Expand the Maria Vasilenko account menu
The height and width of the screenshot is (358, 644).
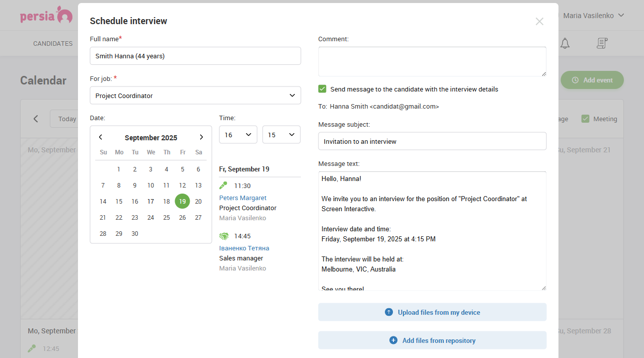point(594,15)
